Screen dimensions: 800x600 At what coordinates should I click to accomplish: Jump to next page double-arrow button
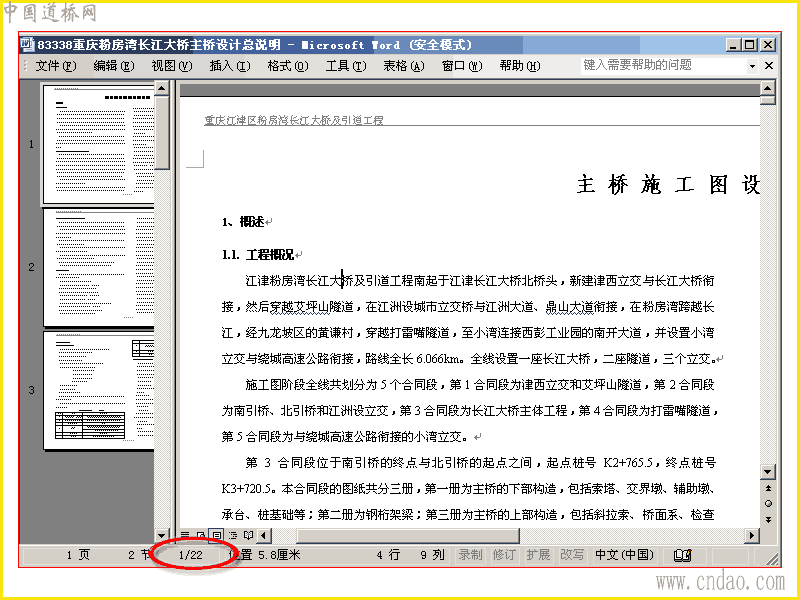click(768, 519)
